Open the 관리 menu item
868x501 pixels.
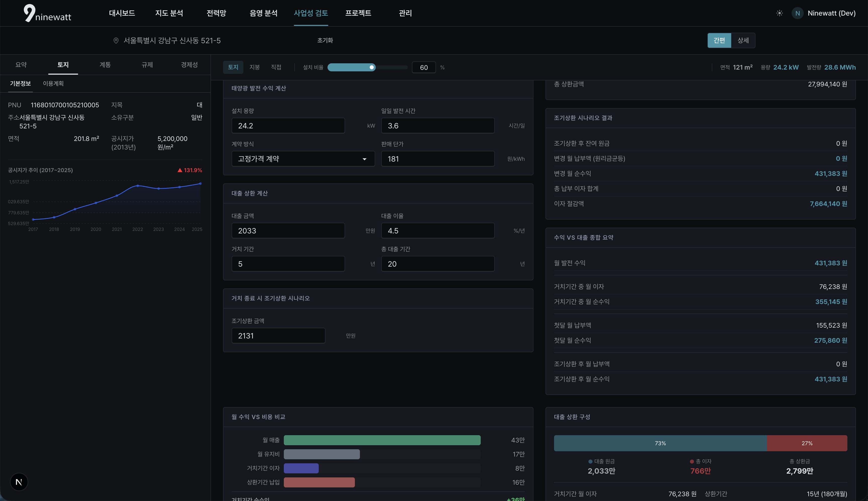(405, 13)
